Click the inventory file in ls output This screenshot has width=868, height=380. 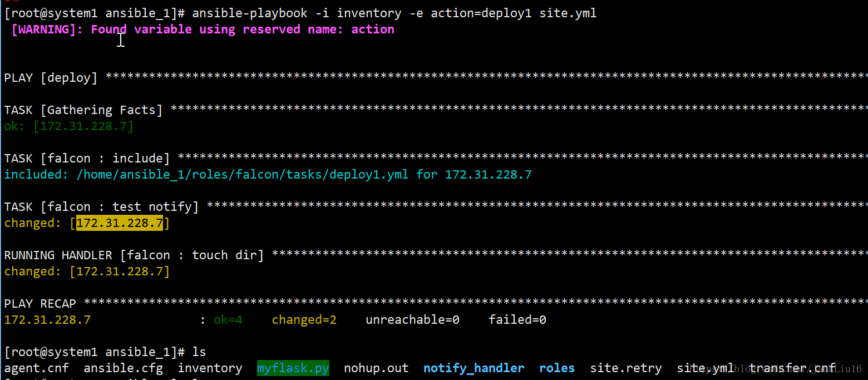pyautogui.click(x=210, y=368)
